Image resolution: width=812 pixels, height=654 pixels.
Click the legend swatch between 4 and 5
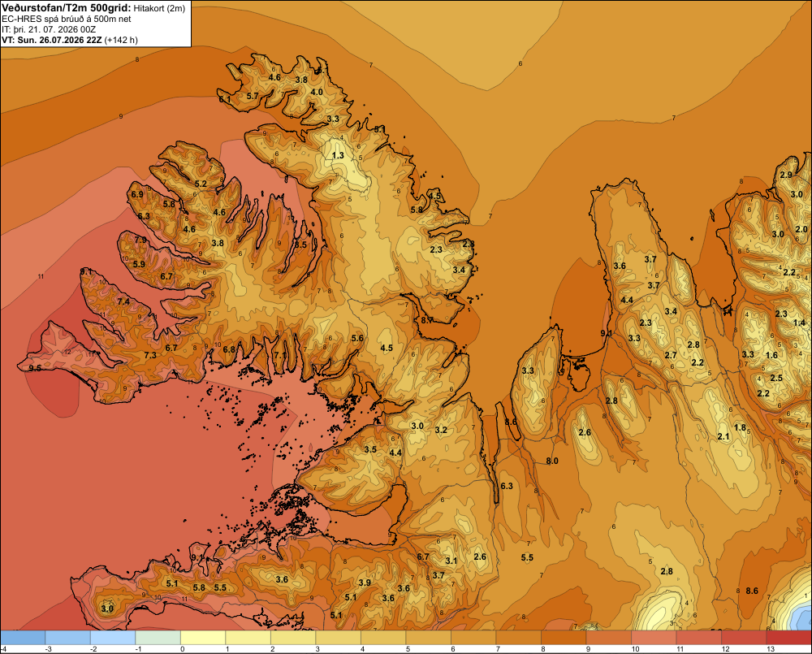click(x=383, y=638)
